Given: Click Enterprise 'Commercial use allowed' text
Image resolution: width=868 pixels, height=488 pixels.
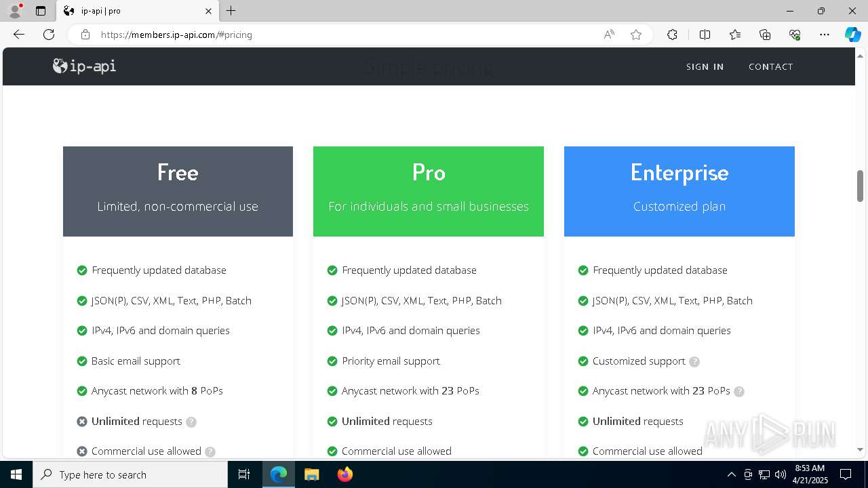Looking at the screenshot, I should pos(648,451).
